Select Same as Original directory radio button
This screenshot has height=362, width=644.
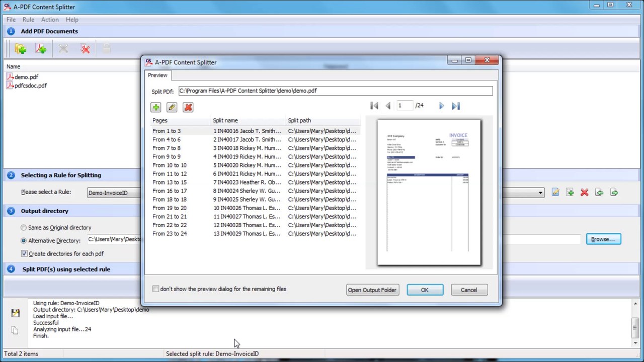pos(24,228)
